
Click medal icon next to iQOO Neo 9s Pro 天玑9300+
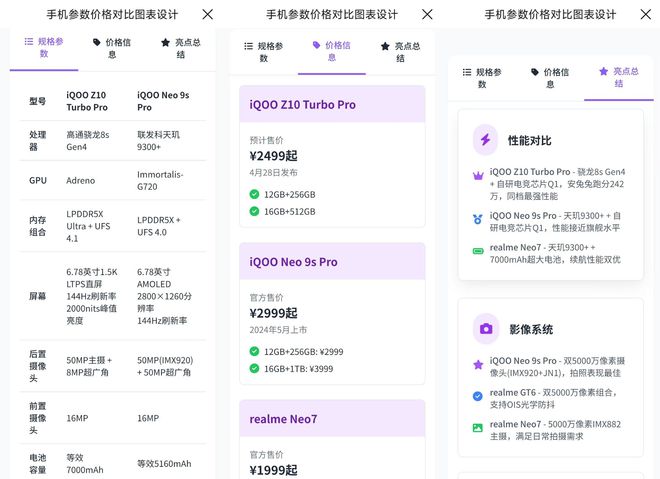point(478,219)
